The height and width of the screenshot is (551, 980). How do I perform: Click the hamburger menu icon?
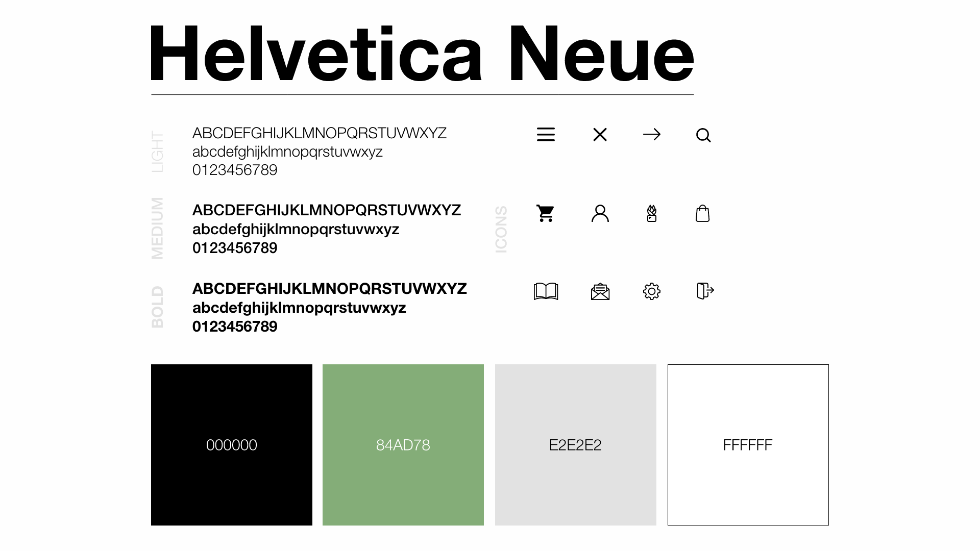tap(546, 135)
